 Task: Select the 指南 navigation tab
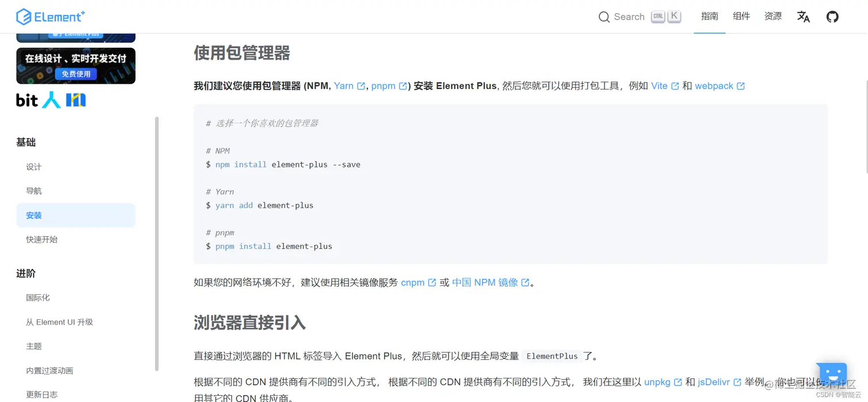point(710,17)
